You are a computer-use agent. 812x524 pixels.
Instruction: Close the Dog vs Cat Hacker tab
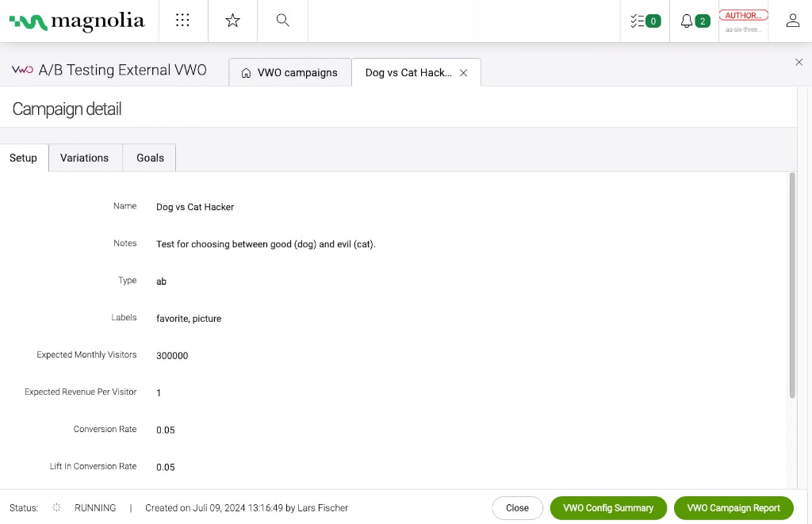(464, 73)
